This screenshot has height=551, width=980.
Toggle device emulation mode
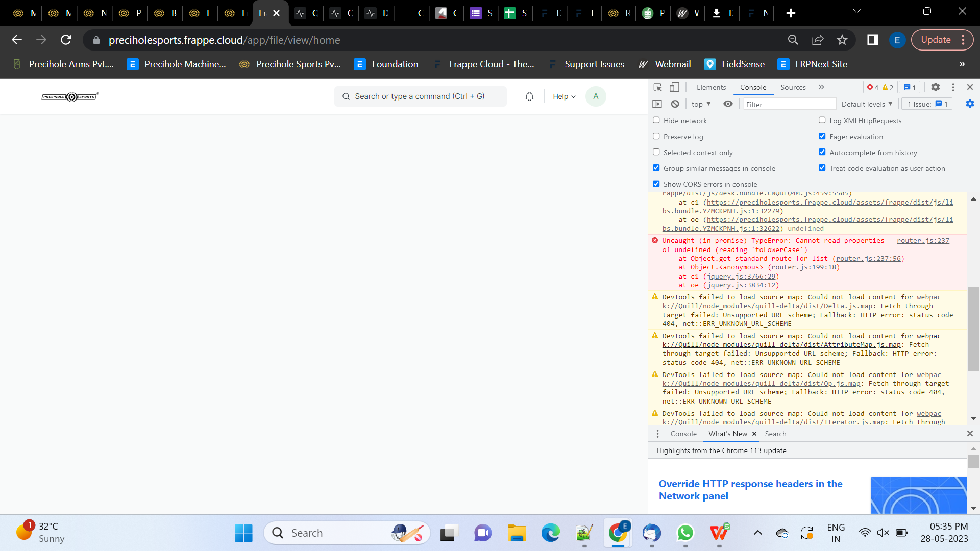674,87
